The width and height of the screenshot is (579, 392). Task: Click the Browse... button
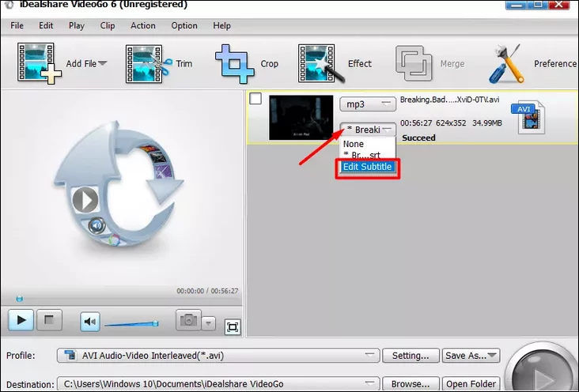pyautogui.click(x=411, y=384)
